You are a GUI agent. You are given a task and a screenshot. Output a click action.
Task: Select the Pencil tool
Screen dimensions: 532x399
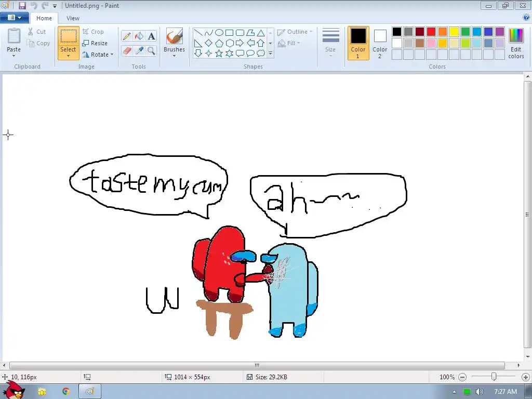(x=127, y=36)
